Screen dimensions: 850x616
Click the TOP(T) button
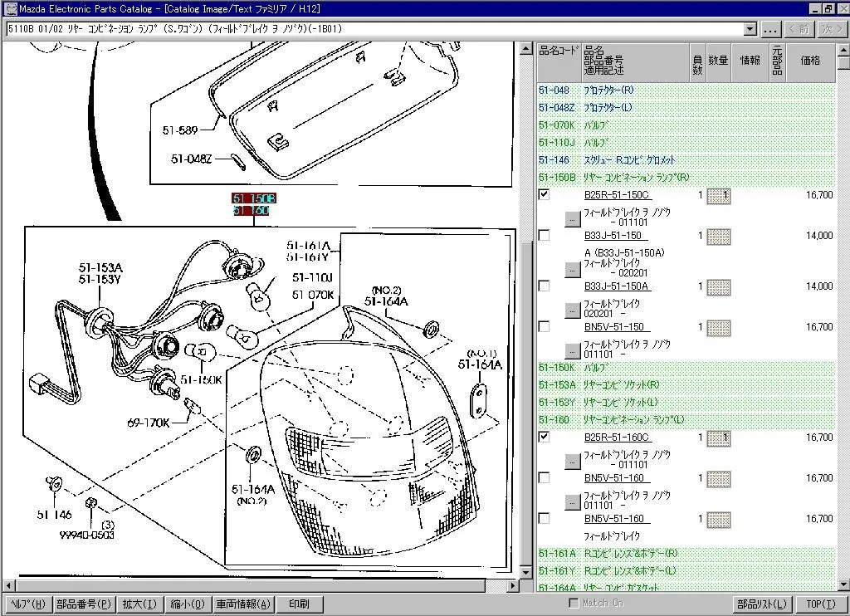pos(821,604)
